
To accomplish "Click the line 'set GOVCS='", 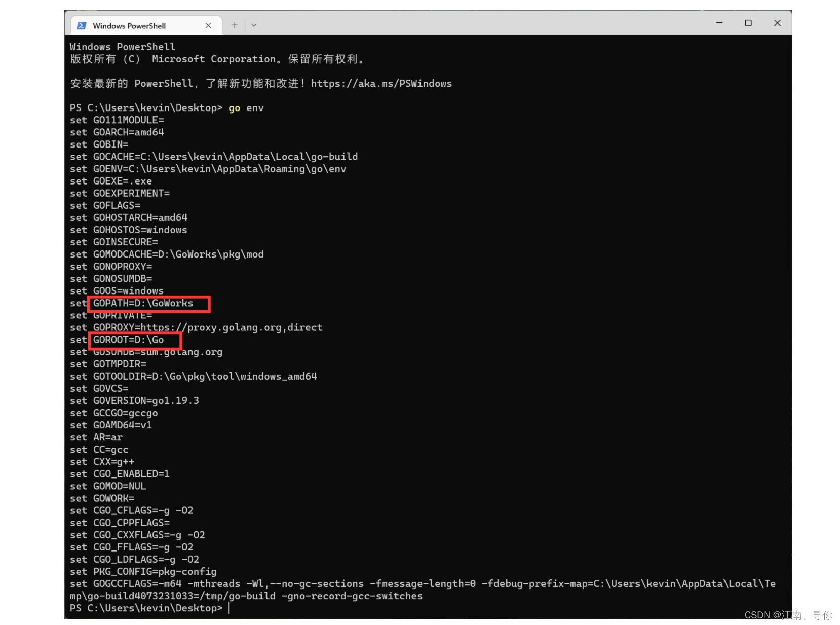I will pos(99,388).
